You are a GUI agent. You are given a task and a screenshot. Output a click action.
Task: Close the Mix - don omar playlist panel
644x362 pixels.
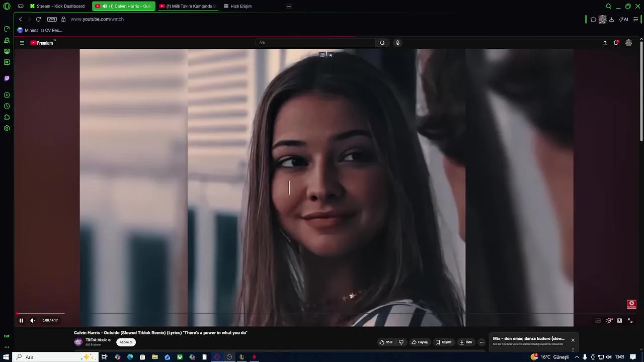click(573, 340)
